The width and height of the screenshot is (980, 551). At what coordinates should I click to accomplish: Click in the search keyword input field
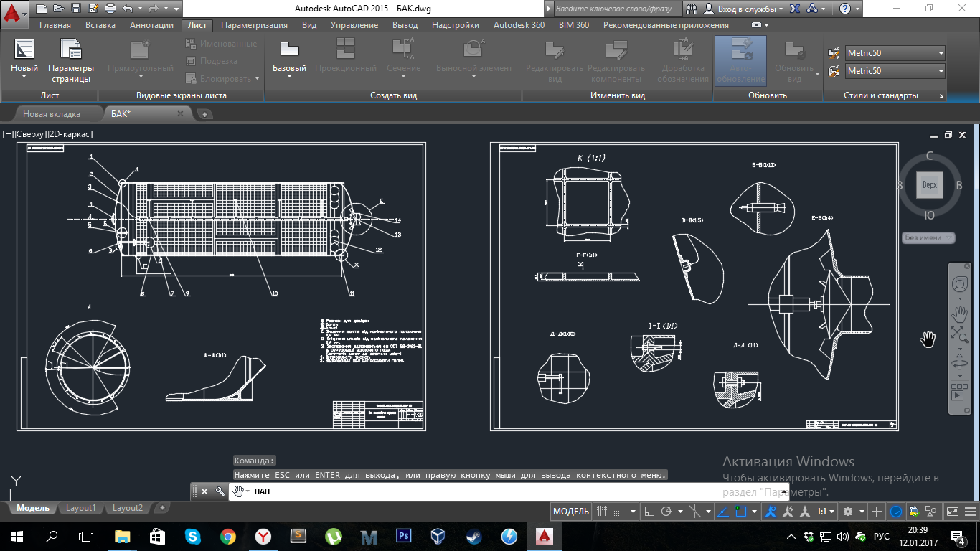tap(617, 9)
